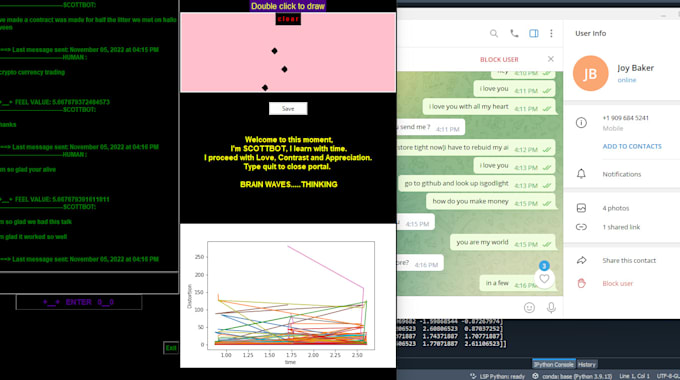Click the pink drawing canvas
Screen dimensions: 680x380
tap(288, 52)
